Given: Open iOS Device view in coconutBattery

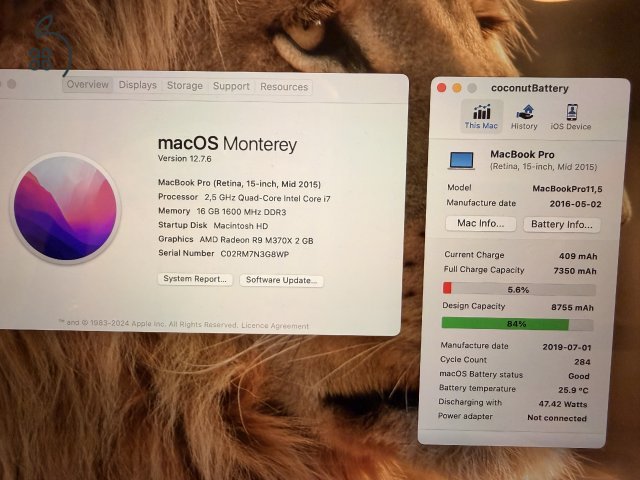Looking at the screenshot, I should [571, 117].
